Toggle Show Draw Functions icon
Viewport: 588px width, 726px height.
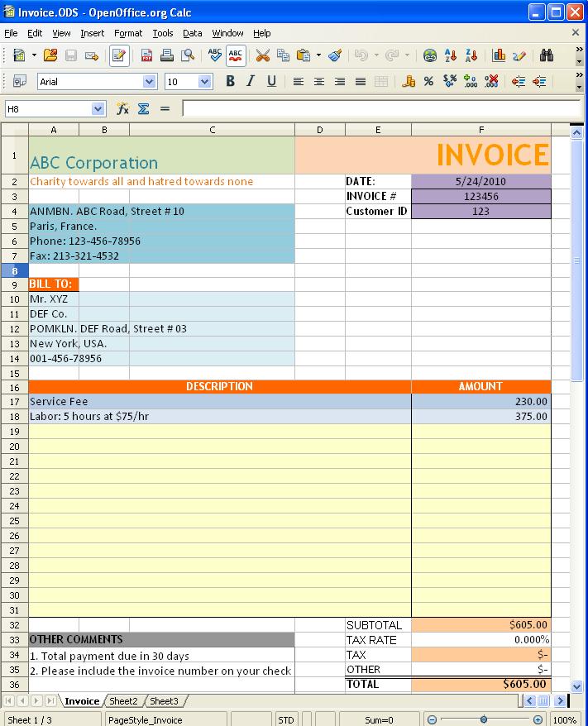tap(519, 55)
